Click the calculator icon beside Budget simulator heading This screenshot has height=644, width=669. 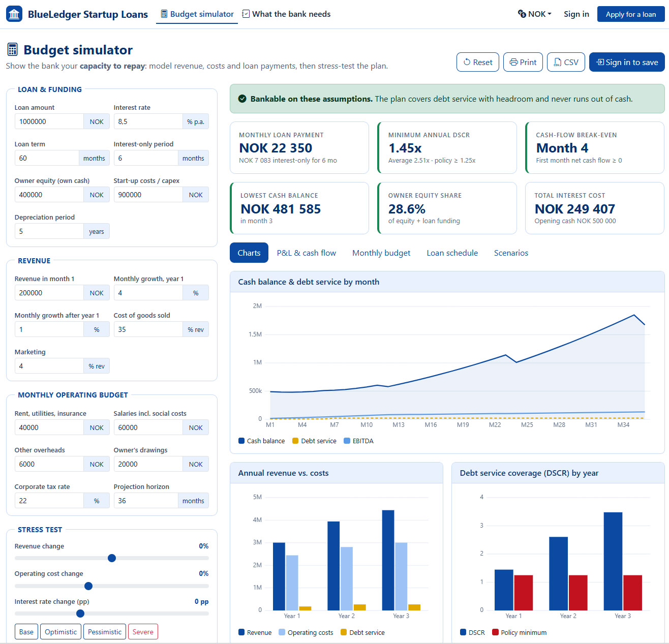click(13, 50)
